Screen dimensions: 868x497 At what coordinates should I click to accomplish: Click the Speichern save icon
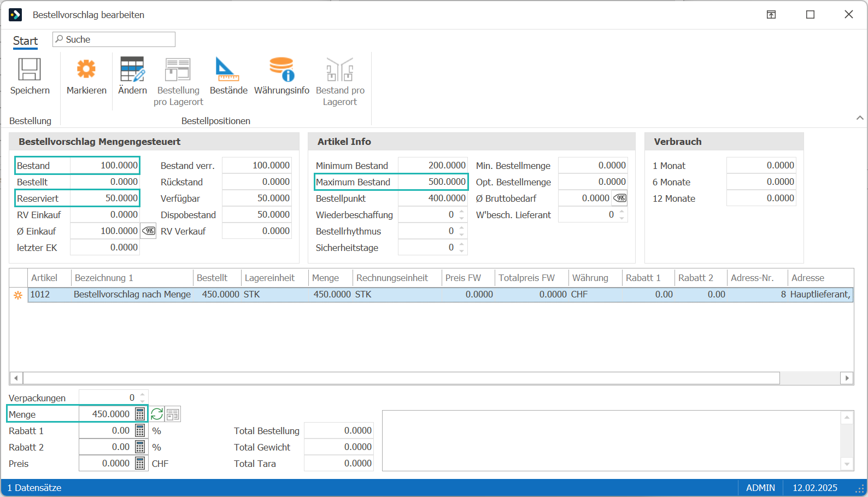click(x=30, y=70)
